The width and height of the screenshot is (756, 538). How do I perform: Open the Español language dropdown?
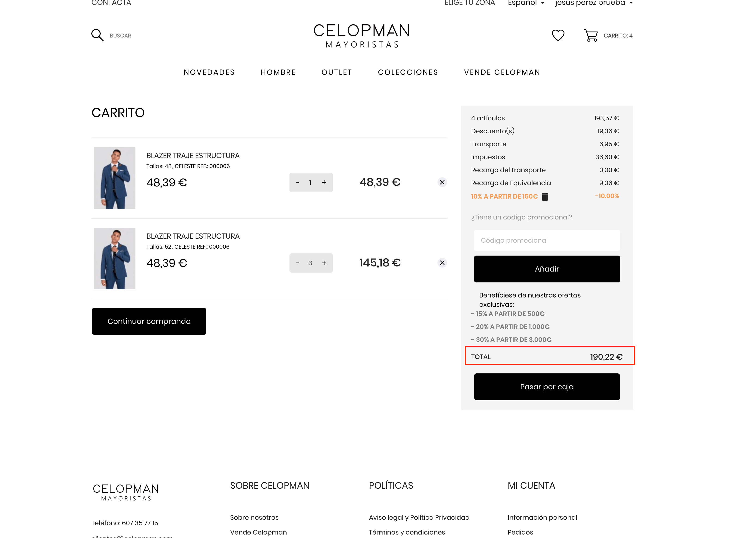(x=526, y=3)
